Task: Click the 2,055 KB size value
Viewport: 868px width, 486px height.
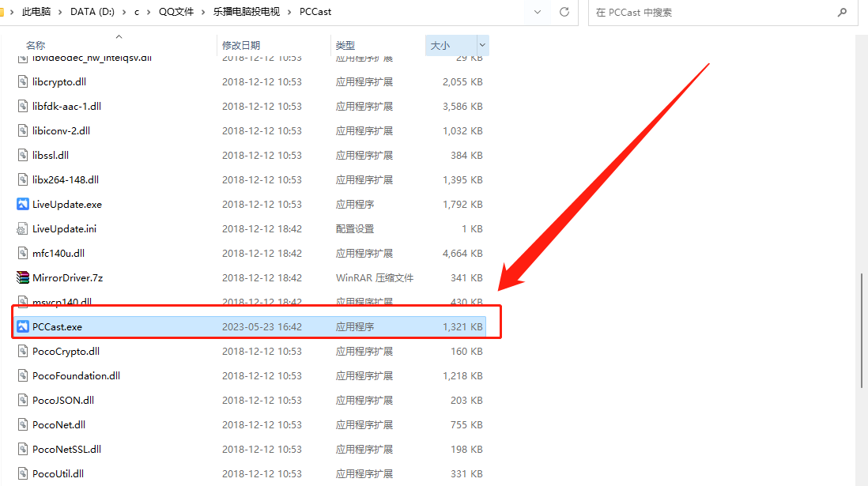Action: coord(462,82)
